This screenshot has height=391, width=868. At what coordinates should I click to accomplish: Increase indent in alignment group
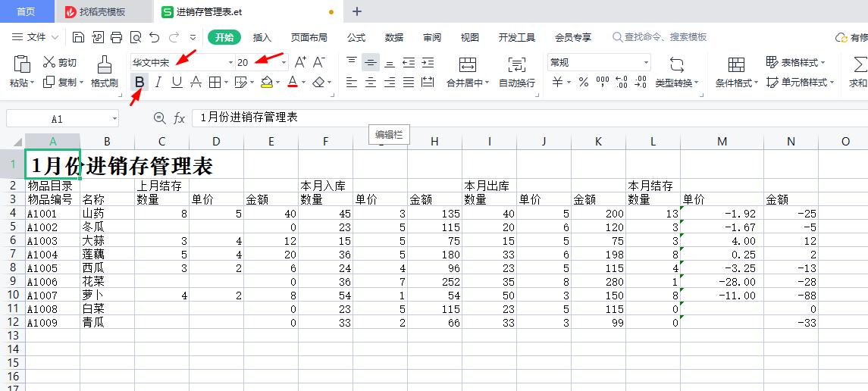(x=428, y=62)
